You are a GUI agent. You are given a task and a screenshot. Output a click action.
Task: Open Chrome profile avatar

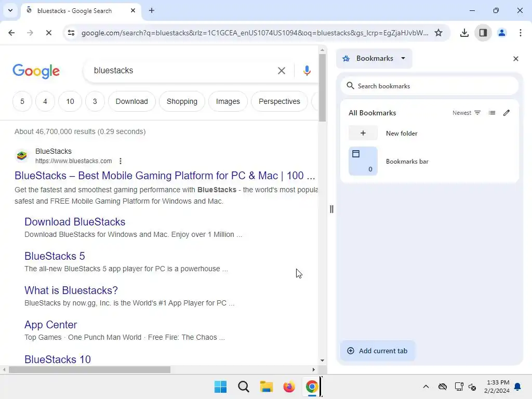502,33
